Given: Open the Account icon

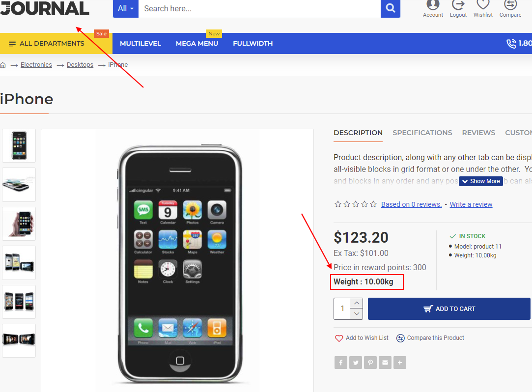Looking at the screenshot, I should (433, 5).
